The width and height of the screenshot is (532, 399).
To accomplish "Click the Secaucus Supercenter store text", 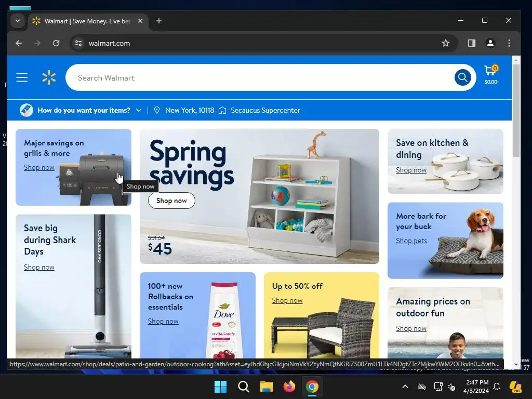I will pyautogui.click(x=265, y=110).
